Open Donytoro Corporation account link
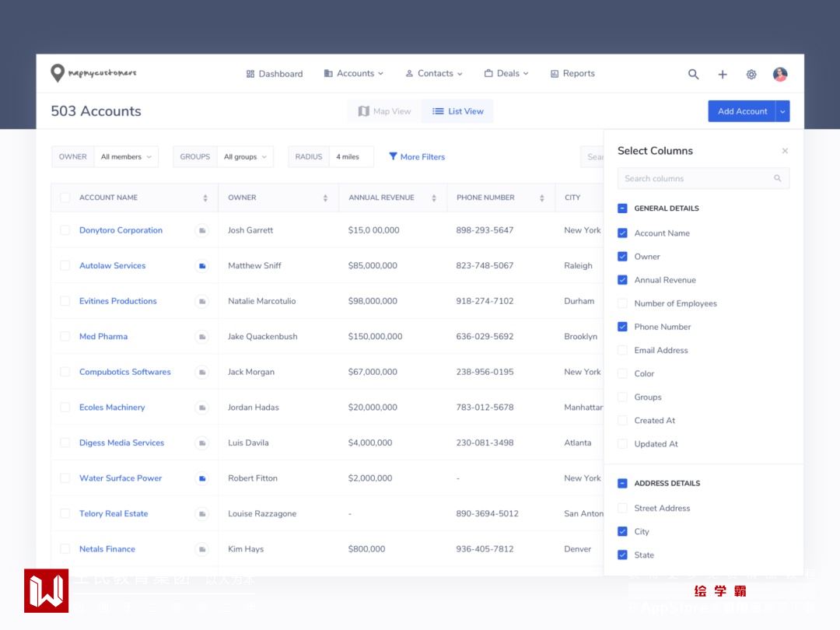 121,230
